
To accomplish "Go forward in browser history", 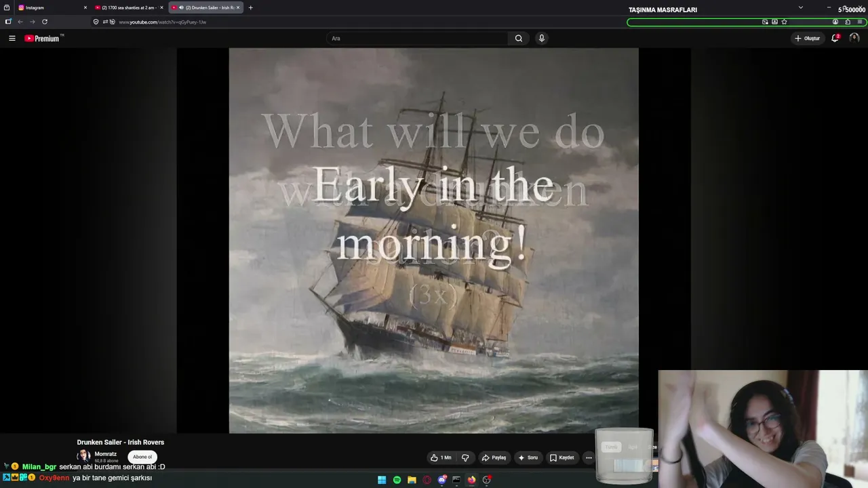I will (32, 22).
